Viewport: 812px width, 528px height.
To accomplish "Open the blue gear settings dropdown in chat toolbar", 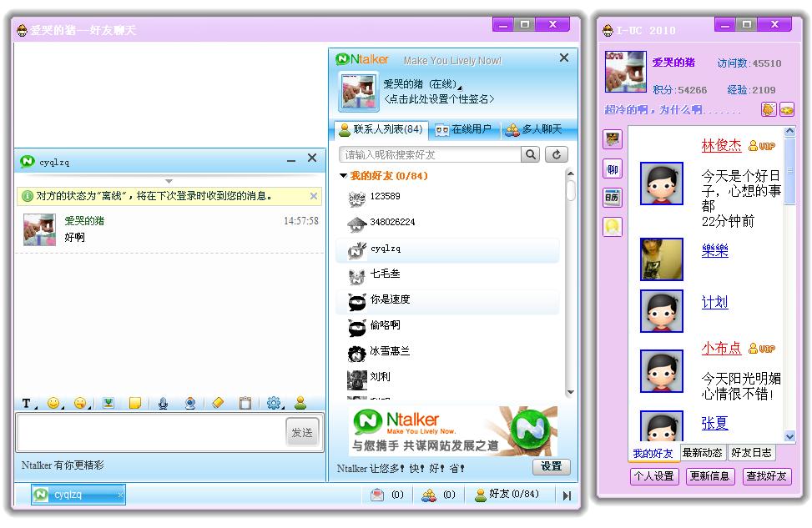I will click(x=275, y=403).
